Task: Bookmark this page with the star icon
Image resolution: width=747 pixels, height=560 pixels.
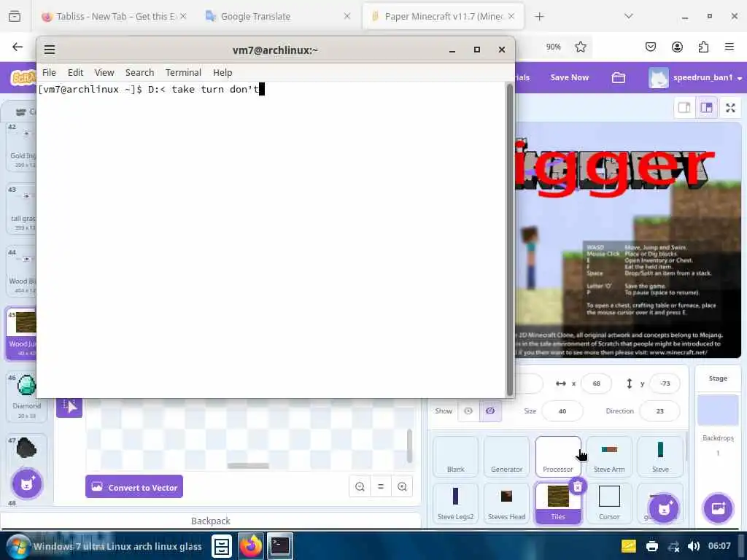Action: [x=580, y=47]
